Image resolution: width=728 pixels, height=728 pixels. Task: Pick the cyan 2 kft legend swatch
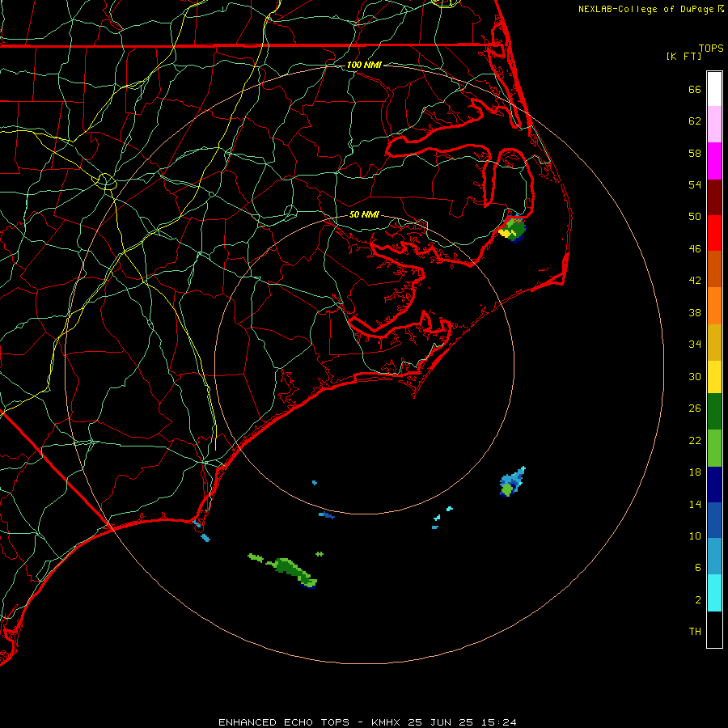[x=714, y=593]
